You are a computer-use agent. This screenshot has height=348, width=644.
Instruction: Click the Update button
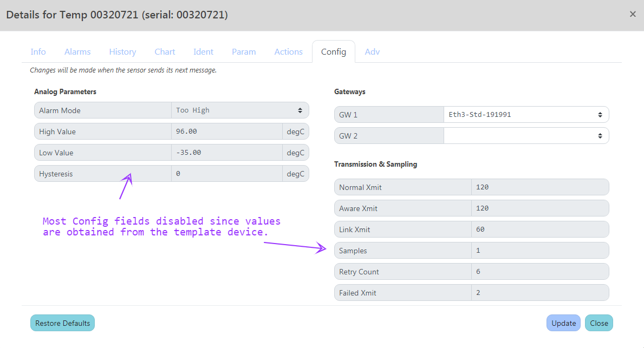(x=563, y=323)
